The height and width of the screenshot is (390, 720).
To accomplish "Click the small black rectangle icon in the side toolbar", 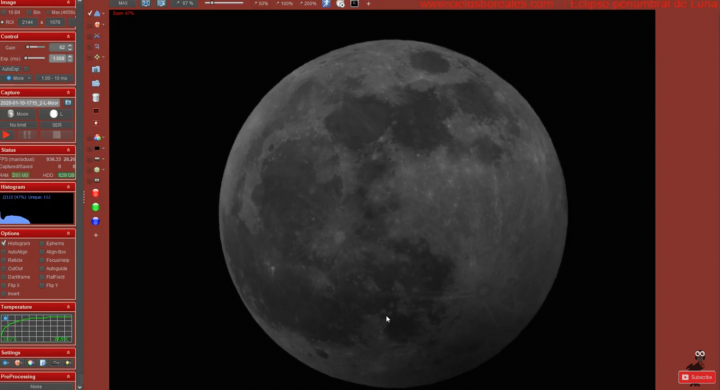I will (x=97, y=148).
